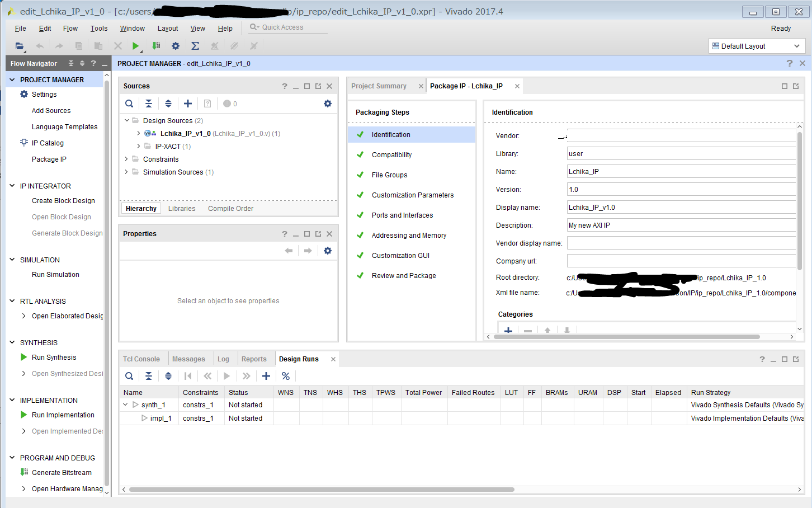Screen dimensions: 812x508
Task: Expand Simulation Sources folder
Action: (126, 172)
